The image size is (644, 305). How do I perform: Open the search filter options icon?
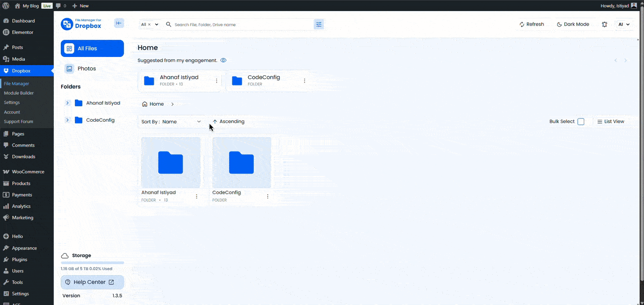pos(319,24)
